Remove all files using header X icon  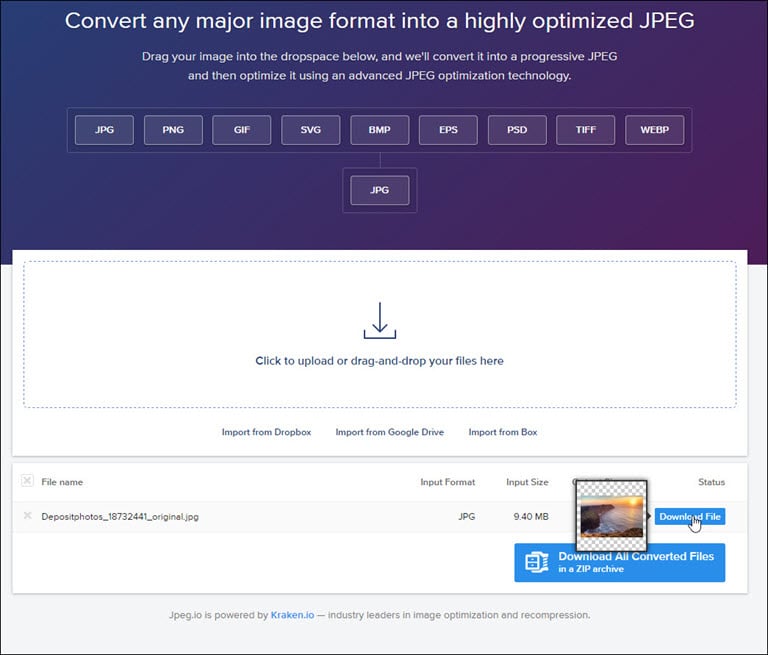[27, 481]
